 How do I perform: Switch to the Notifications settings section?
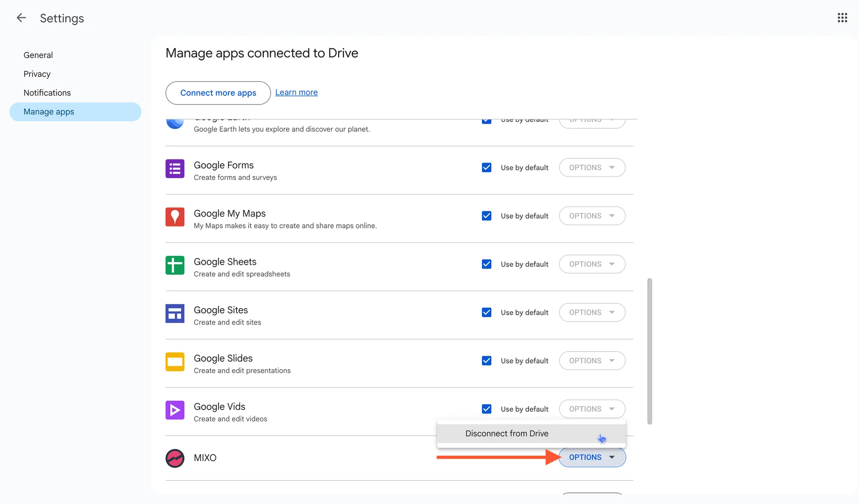(47, 93)
